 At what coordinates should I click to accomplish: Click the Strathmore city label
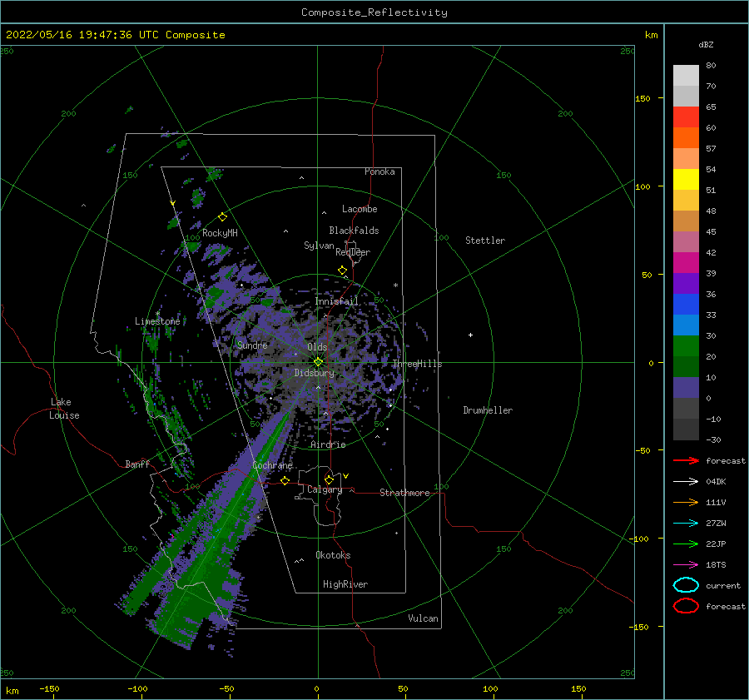[404, 493]
